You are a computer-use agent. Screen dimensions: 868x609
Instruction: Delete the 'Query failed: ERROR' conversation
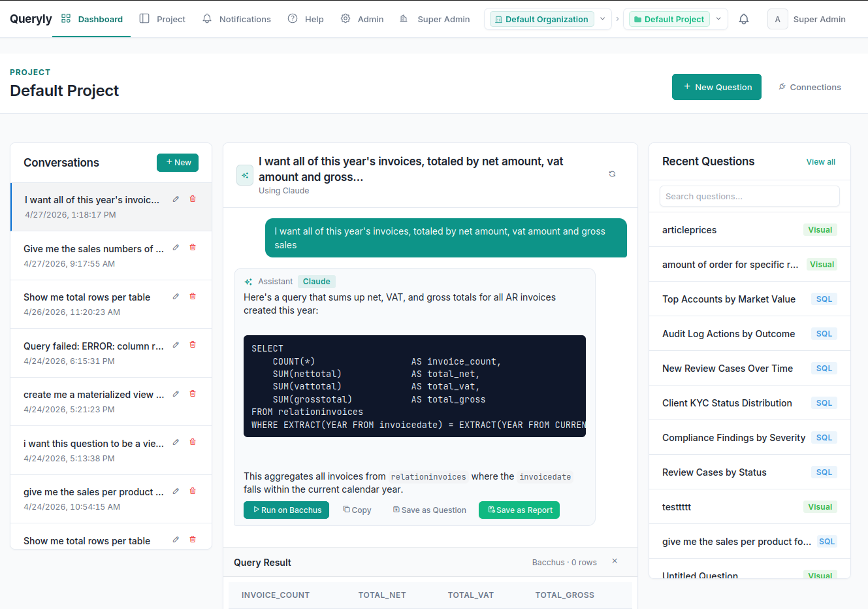(x=193, y=345)
